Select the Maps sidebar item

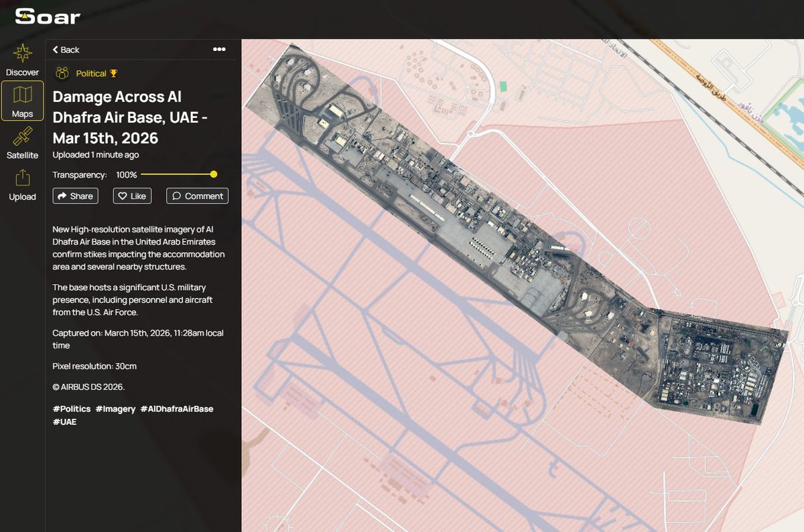click(x=23, y=101)
